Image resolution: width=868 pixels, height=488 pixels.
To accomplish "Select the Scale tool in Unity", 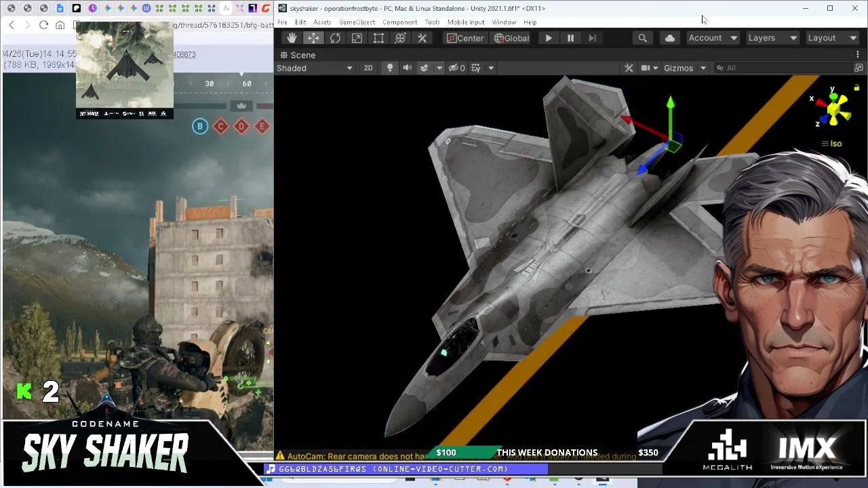I will point(357,38).
